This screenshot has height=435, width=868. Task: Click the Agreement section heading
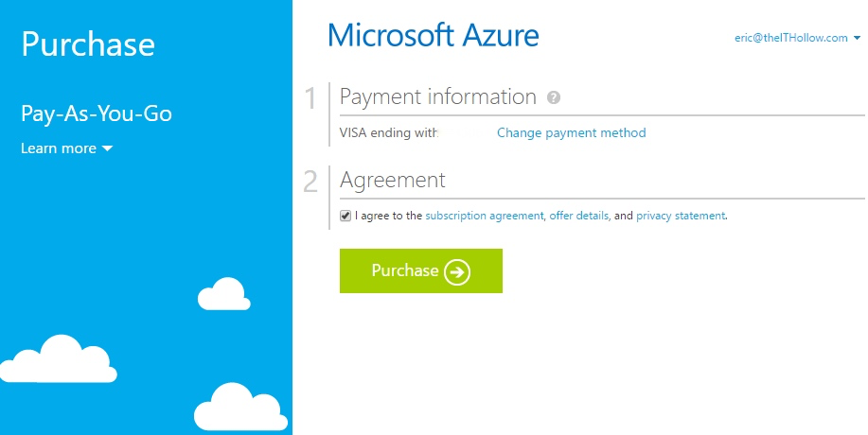(x=392, y=180)
